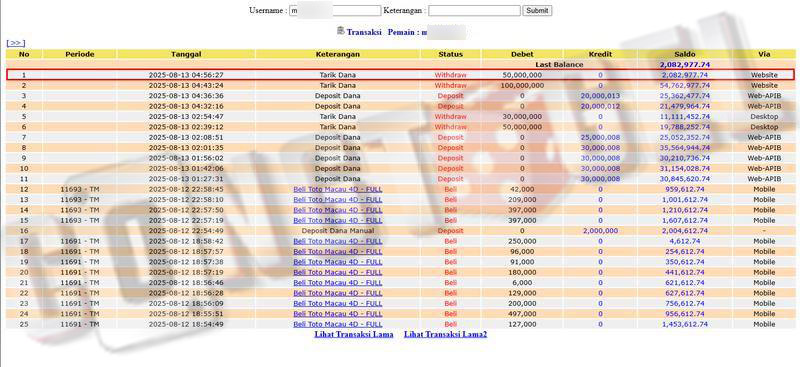This screenshot has height=367, width=800.
Task: Open Beli Toto Macau 4D link in row 12
Action: click(337, 189)
